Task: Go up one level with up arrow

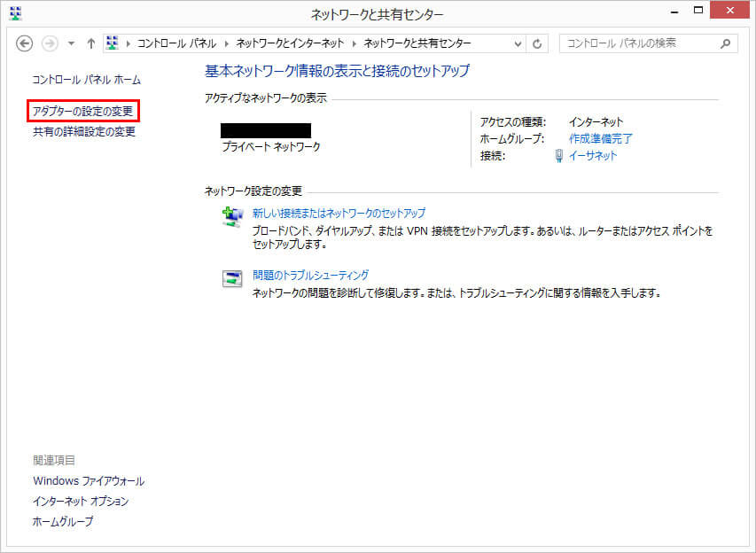Action: point(90,43)
